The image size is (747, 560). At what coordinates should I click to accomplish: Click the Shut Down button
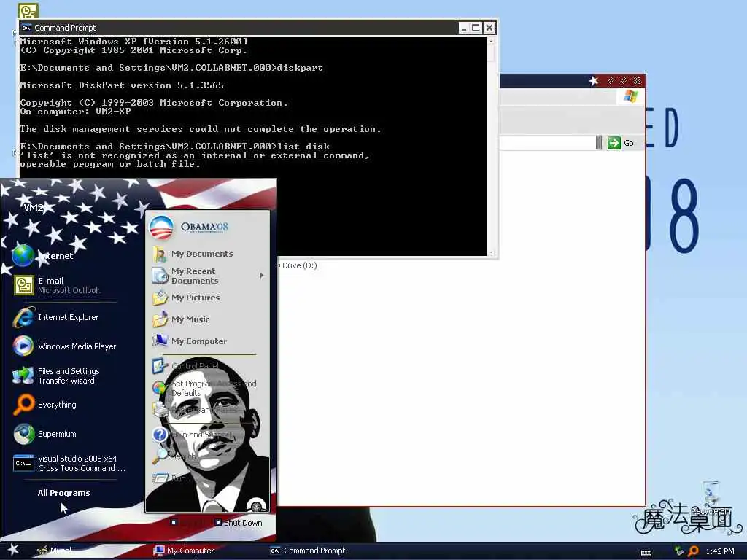[239, 522]
